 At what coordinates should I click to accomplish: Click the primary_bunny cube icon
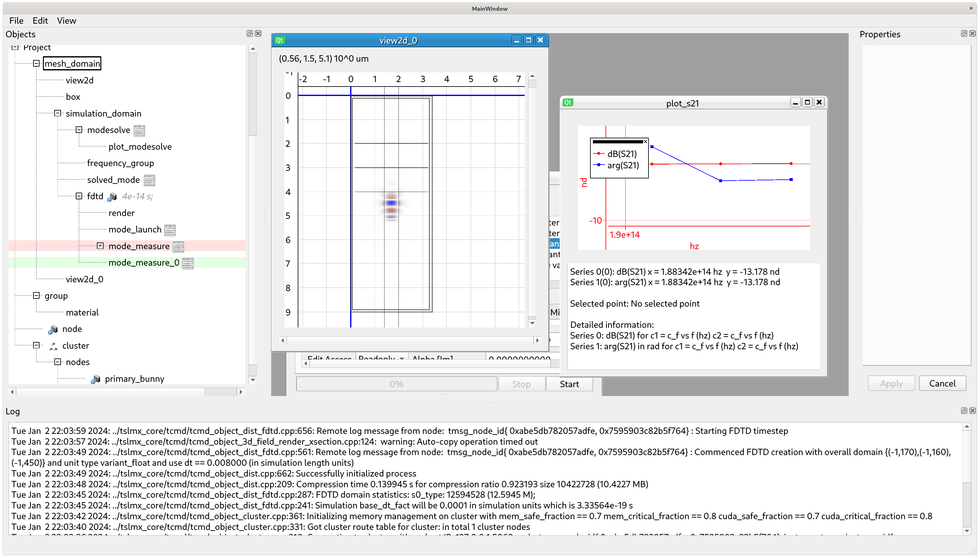pyautogui.click(x=95, y=379)
